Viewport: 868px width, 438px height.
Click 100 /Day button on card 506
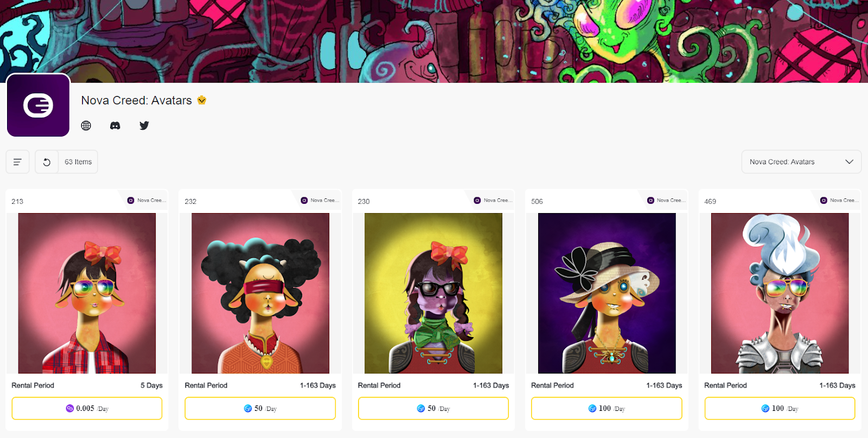pos(607,409)
